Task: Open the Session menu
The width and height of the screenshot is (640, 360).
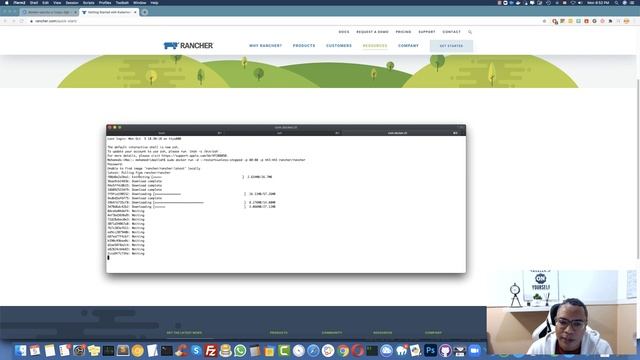Action: coord(72,2)
